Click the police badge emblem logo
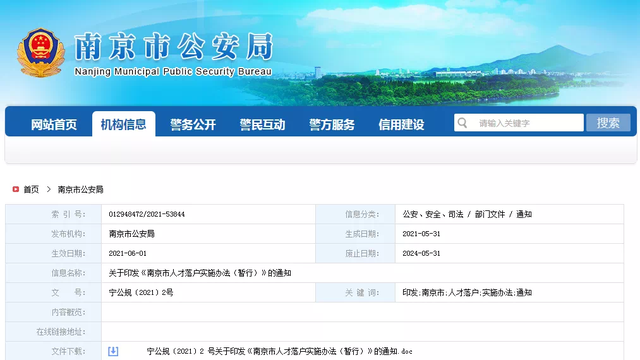 pos(40,52)
